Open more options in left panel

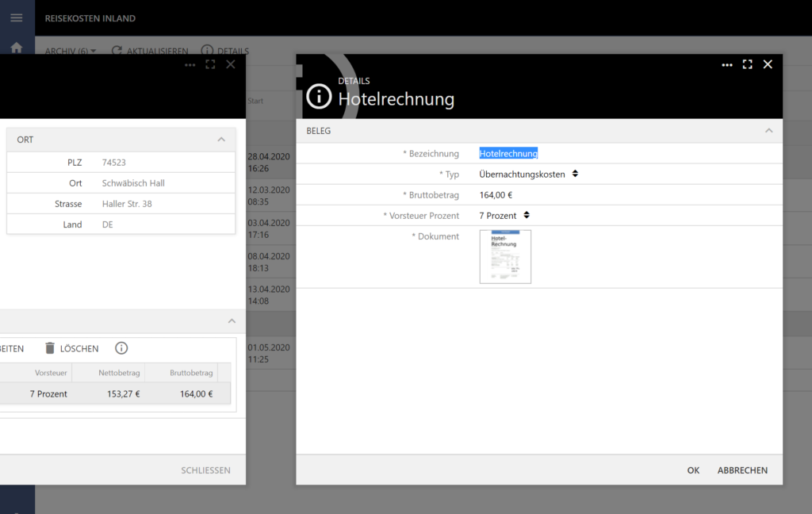(190, 65)
